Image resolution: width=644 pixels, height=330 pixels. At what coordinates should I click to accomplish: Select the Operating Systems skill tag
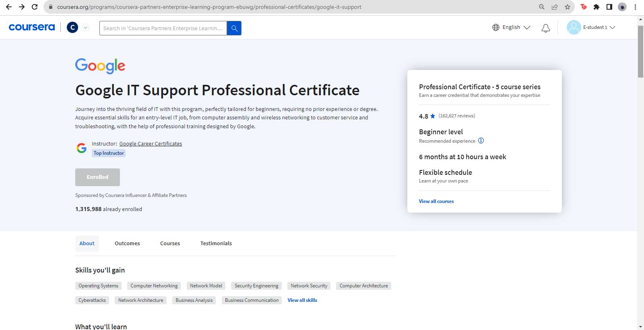pos(98,286)
